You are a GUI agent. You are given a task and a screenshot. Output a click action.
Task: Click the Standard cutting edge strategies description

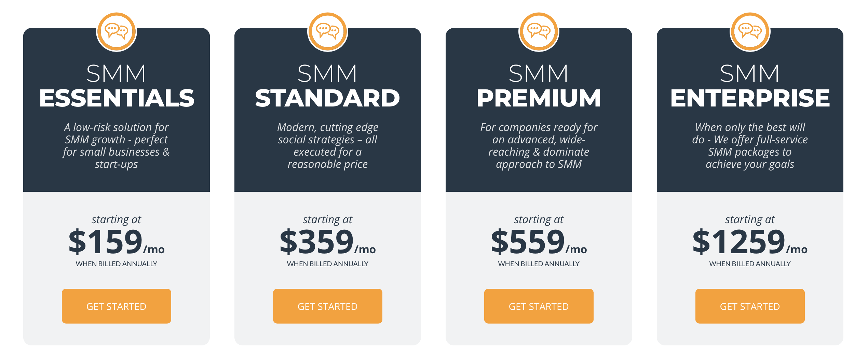(328, 146)
